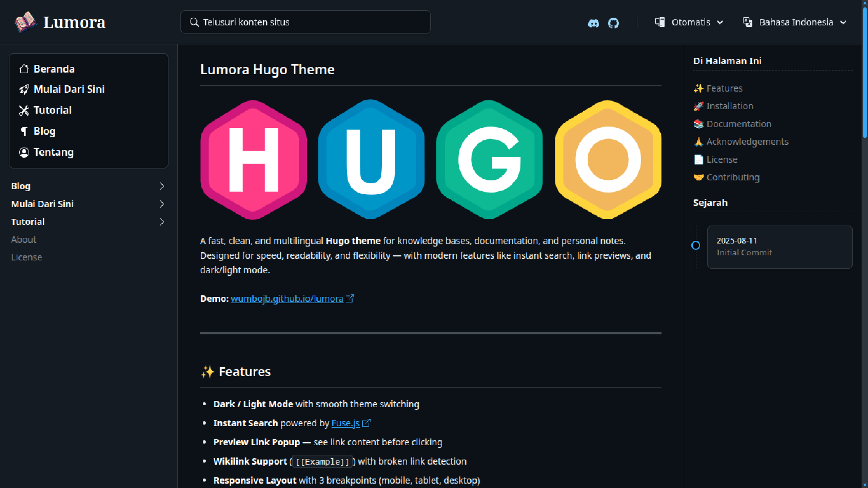Click the [[Example]] inline code text
Image resolution: width=868 pixels, height=488 pixels.
pos(322,462)
